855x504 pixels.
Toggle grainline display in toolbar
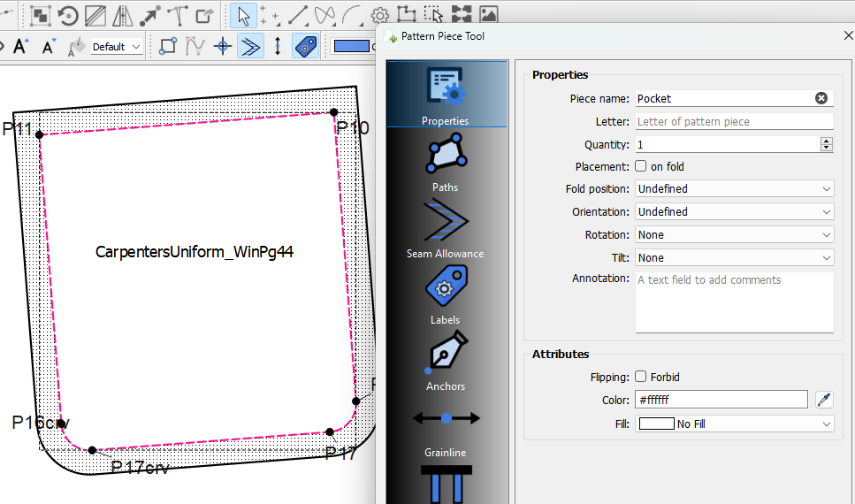pos(278,46)
